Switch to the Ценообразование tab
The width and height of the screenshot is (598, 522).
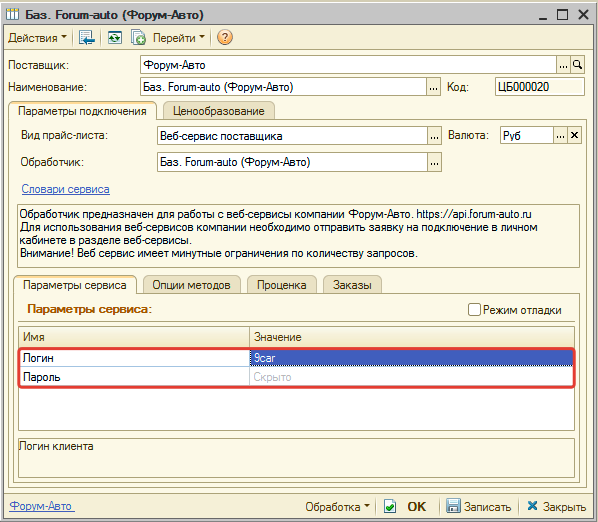tap(219, 111)
